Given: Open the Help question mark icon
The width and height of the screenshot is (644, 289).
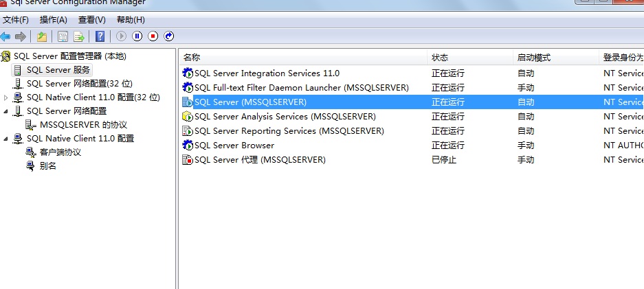Looking at the screenshot, I should [100, 36].
